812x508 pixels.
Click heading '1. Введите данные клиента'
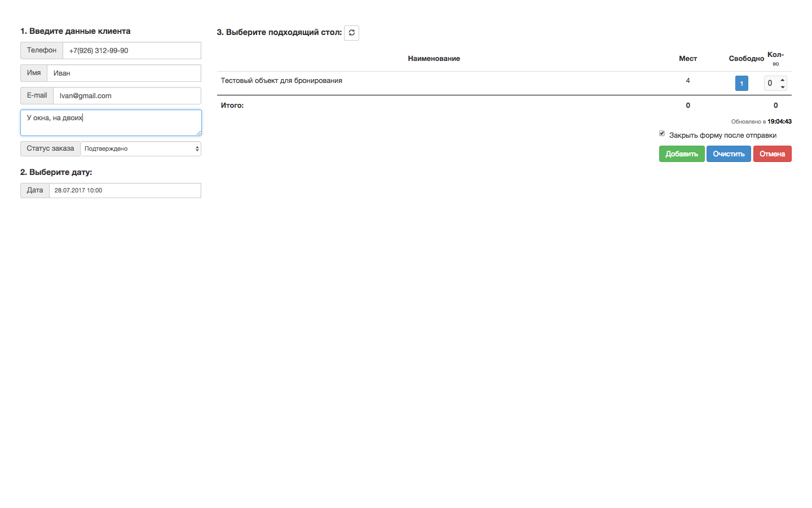[76, 31]
